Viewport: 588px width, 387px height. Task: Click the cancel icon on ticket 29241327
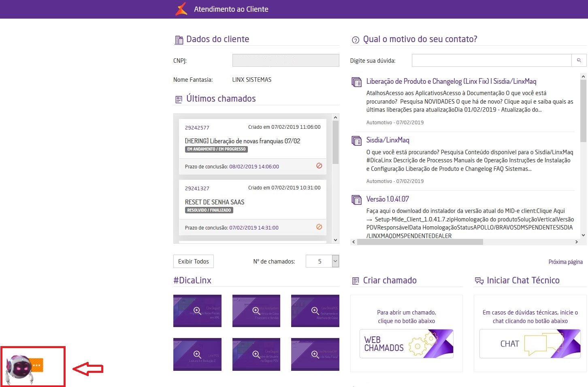pos(319,227)
